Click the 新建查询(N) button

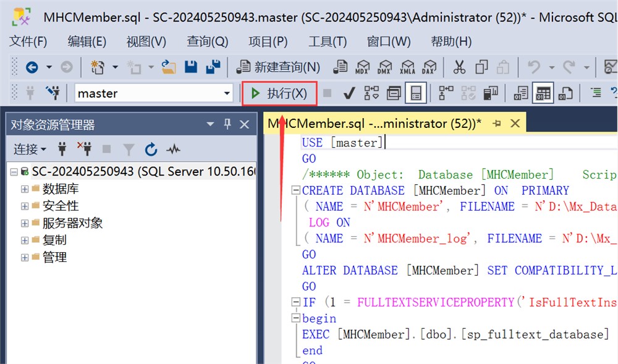[x=279, y=67]
